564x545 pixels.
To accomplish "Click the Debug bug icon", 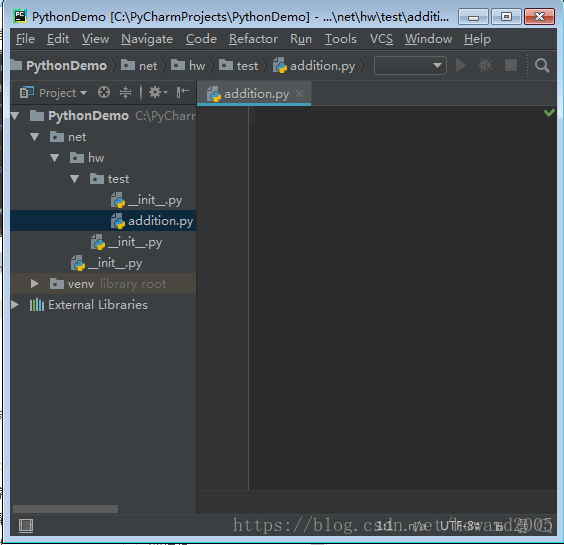I will point(485,65).
